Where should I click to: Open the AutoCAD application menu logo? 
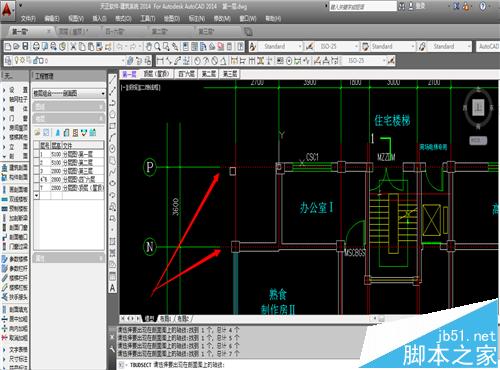click(7, 9)
